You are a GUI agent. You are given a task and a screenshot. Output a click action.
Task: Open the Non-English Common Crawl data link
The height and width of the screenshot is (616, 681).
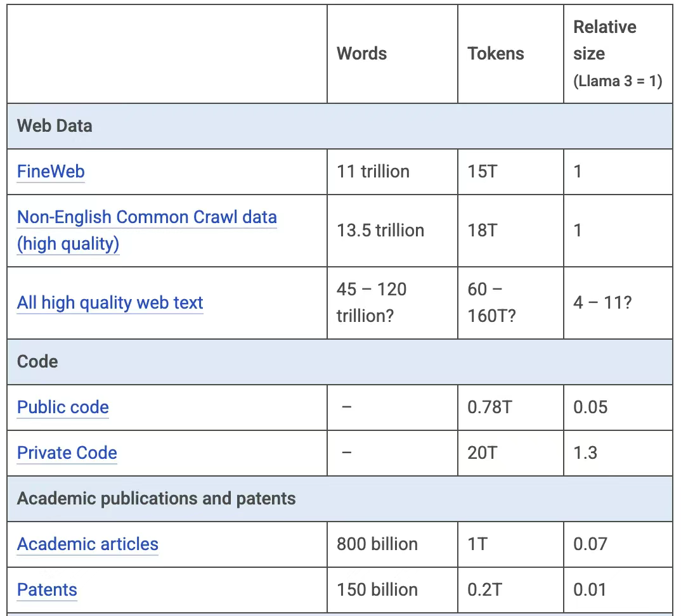pyautogui.click(x=146, y=217)
